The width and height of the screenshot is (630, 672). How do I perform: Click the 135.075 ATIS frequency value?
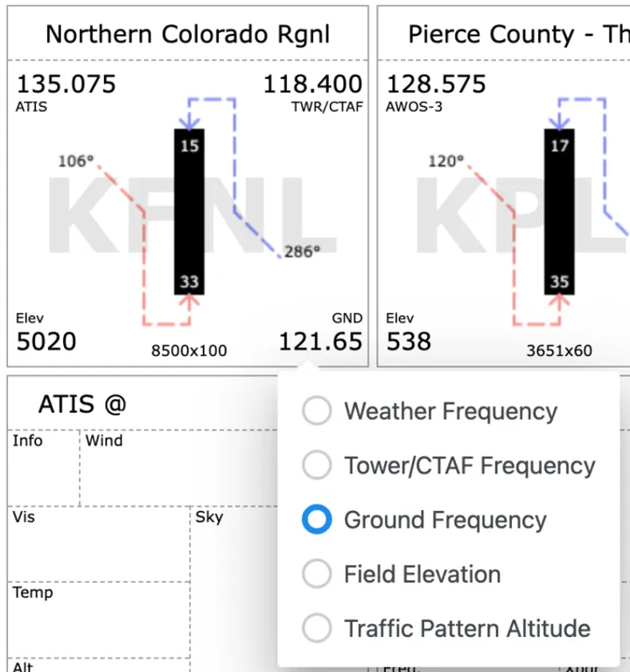(66, 84)
